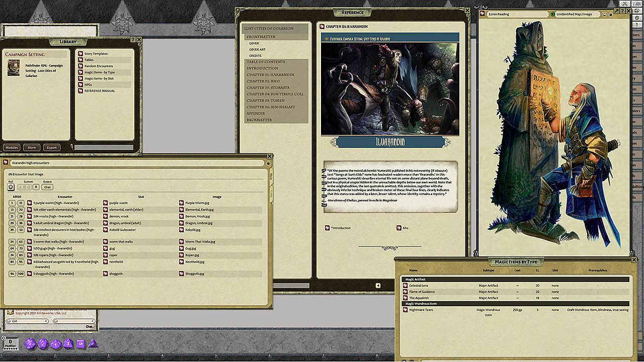Viewport: 644px width, 362px height.
Task: Open the Nightmare Tears item link icon
Action: pyautogui.click(x=405, y=310)
